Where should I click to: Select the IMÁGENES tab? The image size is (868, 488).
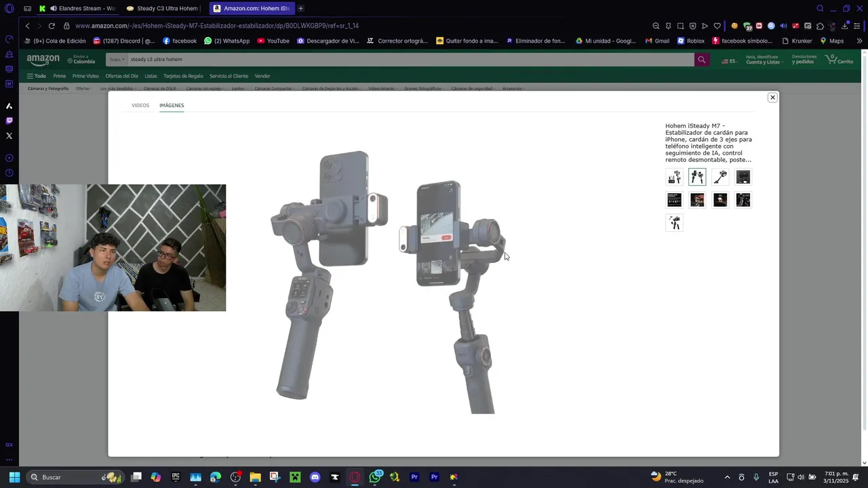click(172, 106)
